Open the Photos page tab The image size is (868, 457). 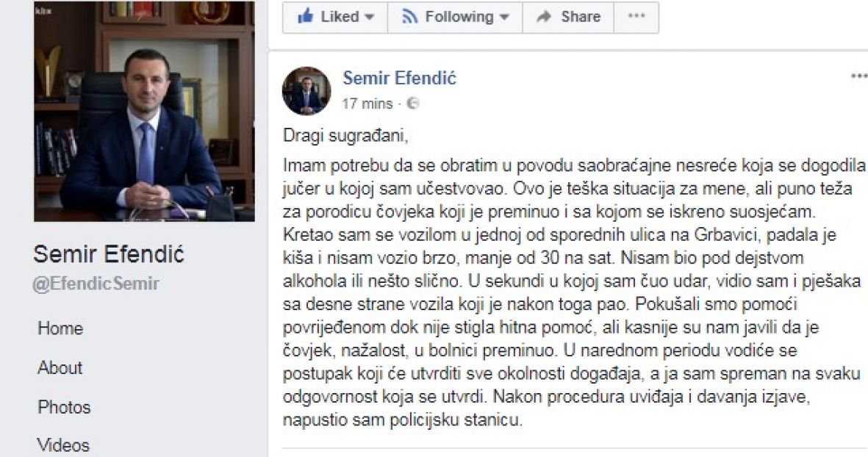coord(64,406)
